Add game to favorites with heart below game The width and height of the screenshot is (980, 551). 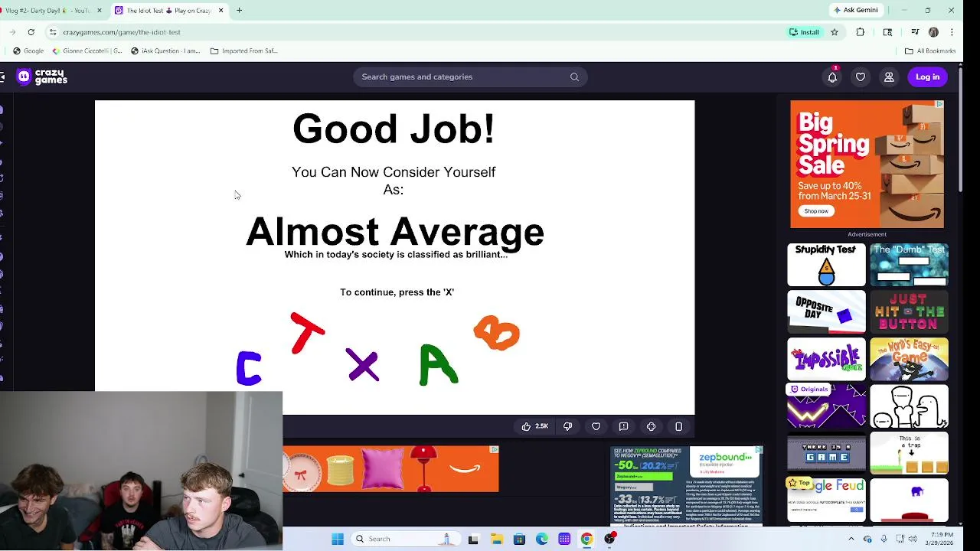click(x=596, y=426)
